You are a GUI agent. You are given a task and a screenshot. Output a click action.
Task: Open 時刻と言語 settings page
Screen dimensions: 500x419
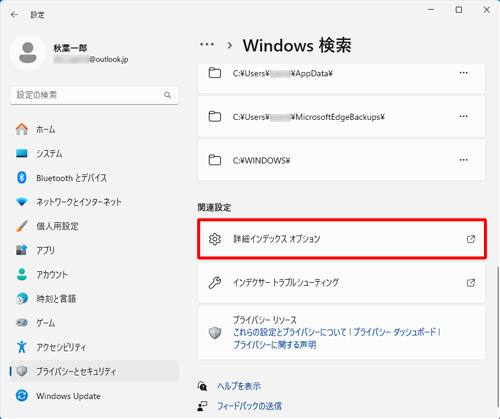pos(94,299)
